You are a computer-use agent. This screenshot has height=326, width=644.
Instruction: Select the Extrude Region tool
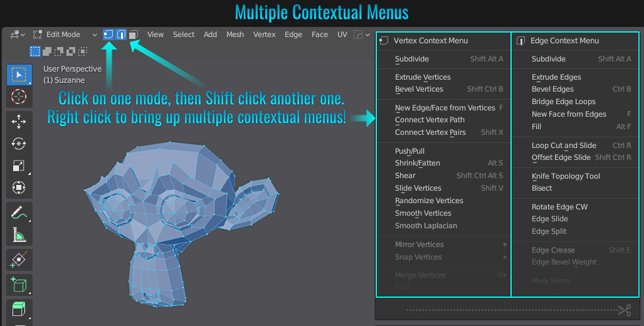click(x=19, y=309)
